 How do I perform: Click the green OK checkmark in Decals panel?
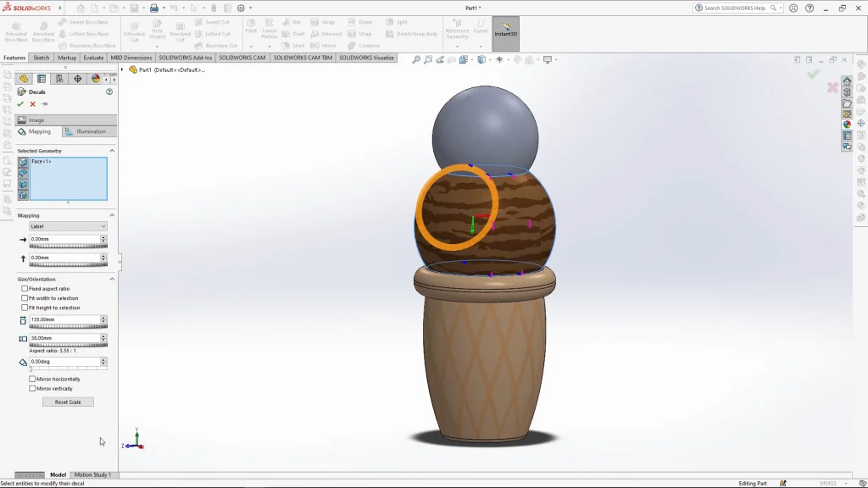[x=20, y=104]
